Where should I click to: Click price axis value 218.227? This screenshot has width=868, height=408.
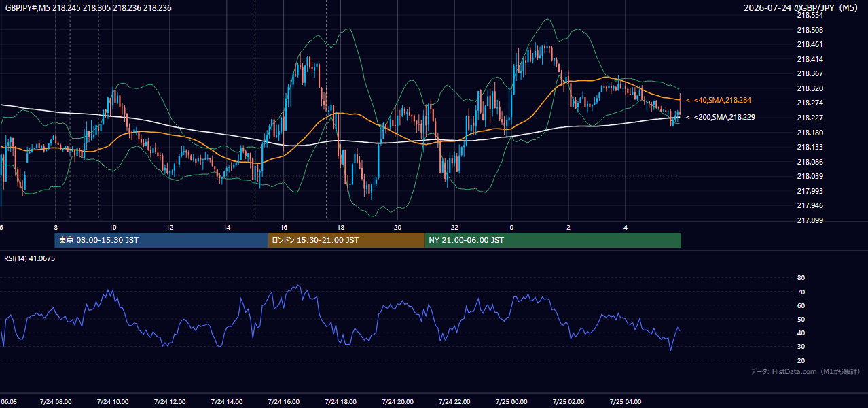(x=810, y=118)
